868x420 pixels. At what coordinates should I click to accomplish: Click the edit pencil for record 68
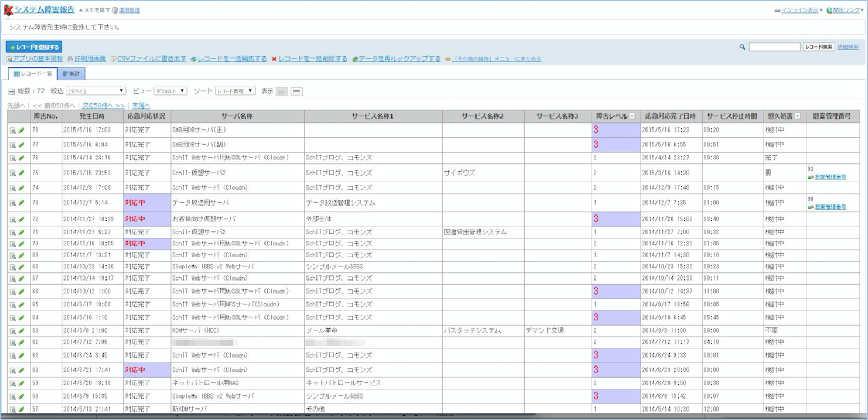coord(22,267)
